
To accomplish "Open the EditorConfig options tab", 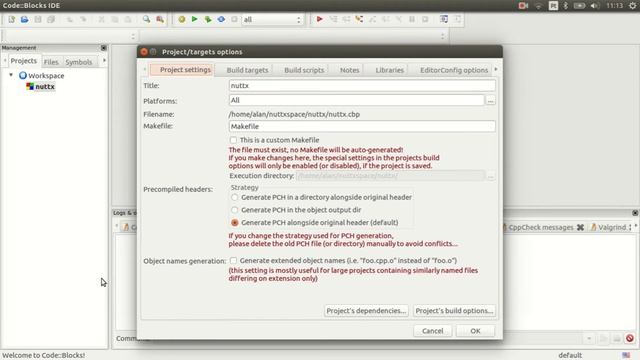I will click(x=454, y=70).
